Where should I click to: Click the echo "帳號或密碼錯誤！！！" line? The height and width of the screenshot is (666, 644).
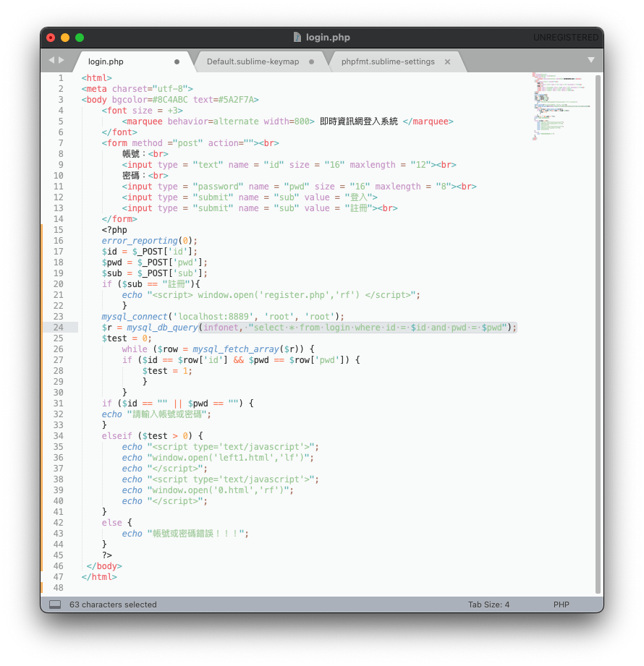coord(185,534)
